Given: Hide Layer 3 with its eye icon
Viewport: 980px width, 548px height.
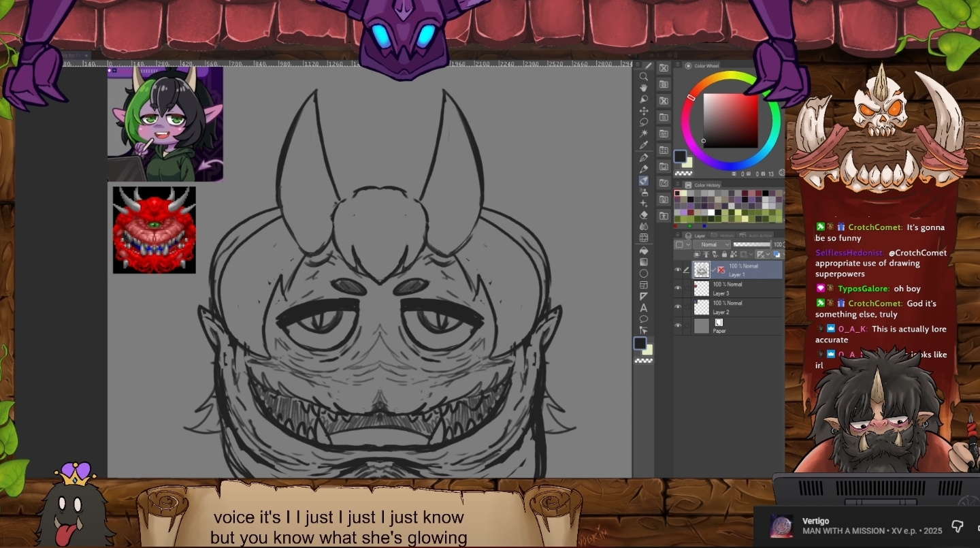Looking at the screenshot, I should (x=677, y=289).
